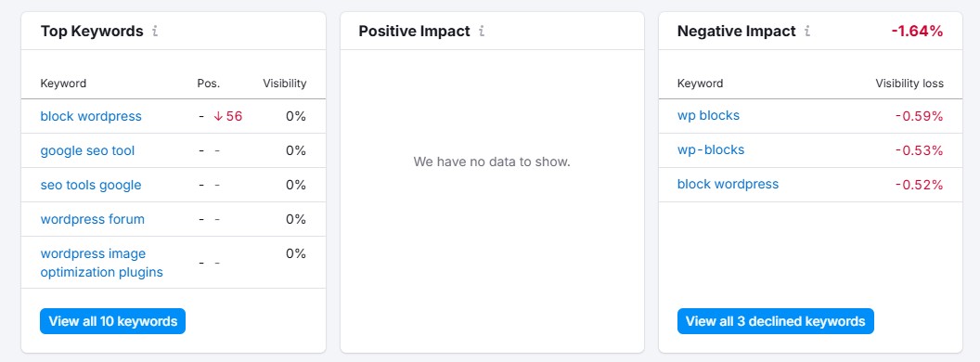Select the 'seo tools google' keyword link
The height and width of the screenshot is (362, 980).
pyautogui.click(x=91, y=185)
